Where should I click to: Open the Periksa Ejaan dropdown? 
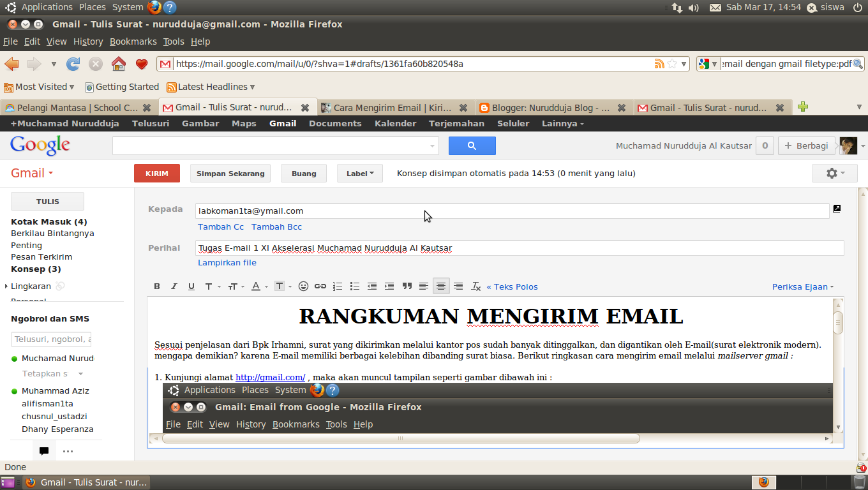(803, 286)
